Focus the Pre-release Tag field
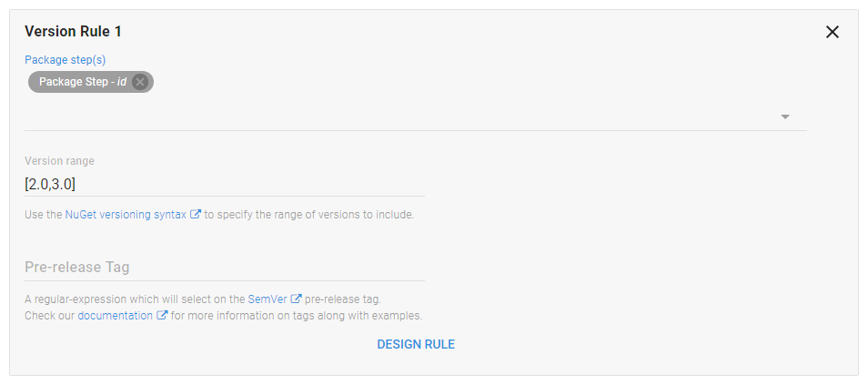This screenshot has height=385, width=868. (224, 268)
